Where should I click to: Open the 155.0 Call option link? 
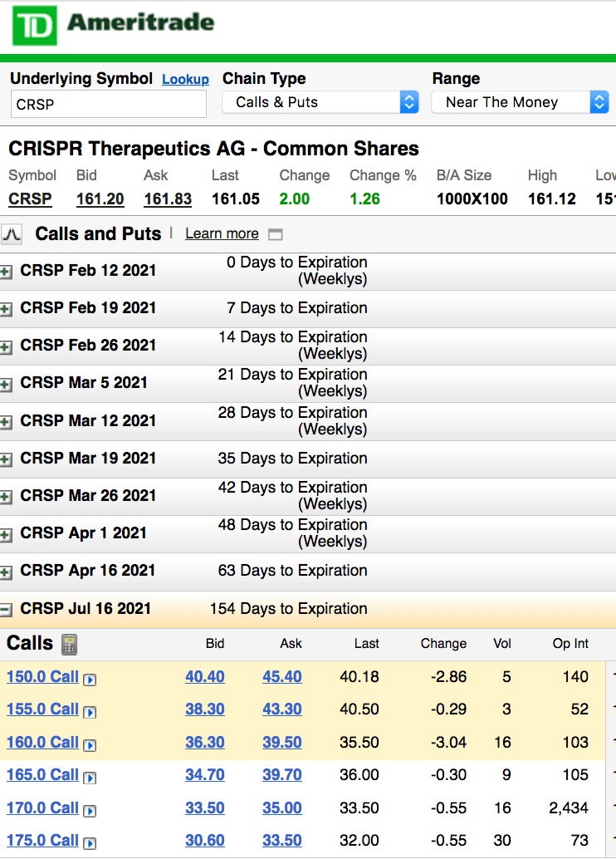pyautogui.click(x=42, y=709)
